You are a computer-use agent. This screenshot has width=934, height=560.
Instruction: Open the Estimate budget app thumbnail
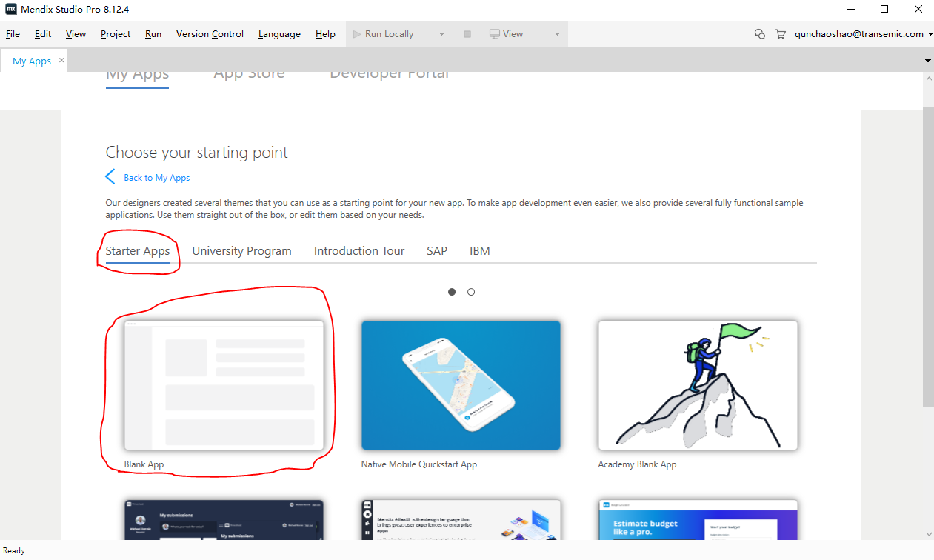click(x=698, y=519)
